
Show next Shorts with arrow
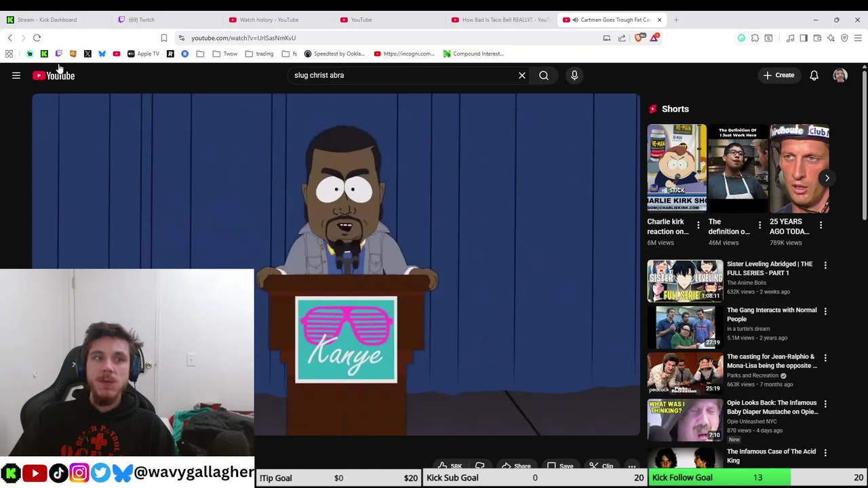coord(827,178)
